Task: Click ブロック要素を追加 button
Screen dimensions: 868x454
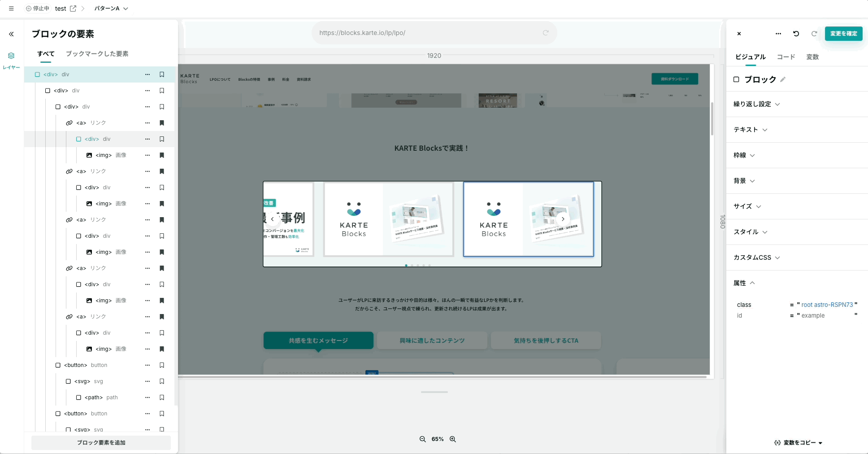Action: [101, 443]
